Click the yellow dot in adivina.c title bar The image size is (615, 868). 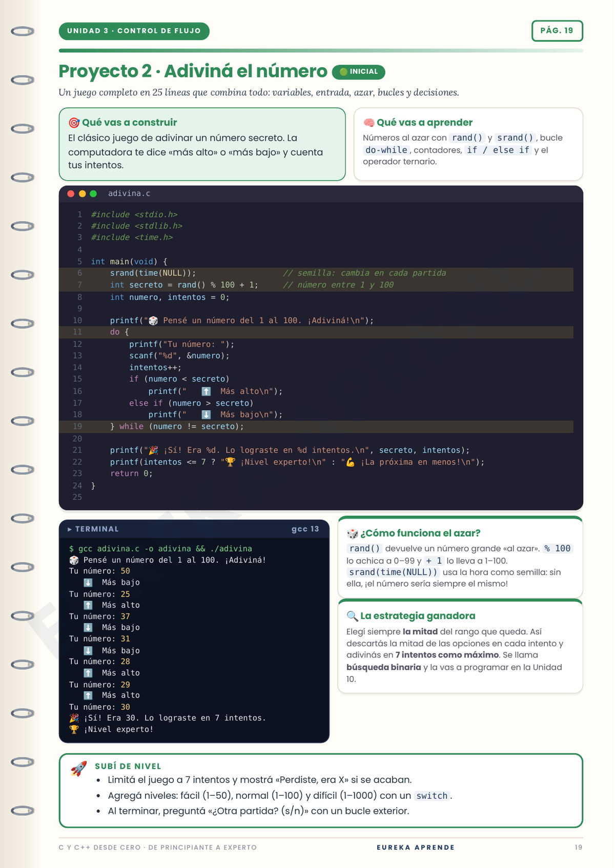pyautogui.click(x=82, y=194)
